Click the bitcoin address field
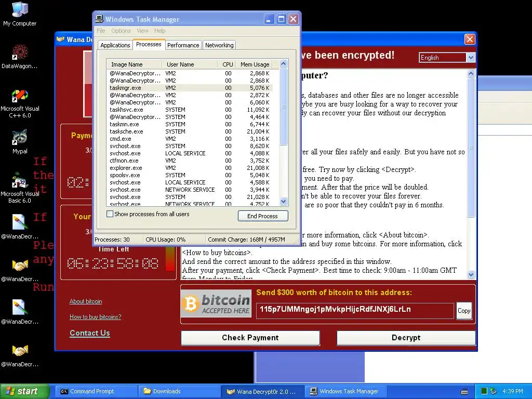This screenshot has height=399, width=532. point(355,311)
